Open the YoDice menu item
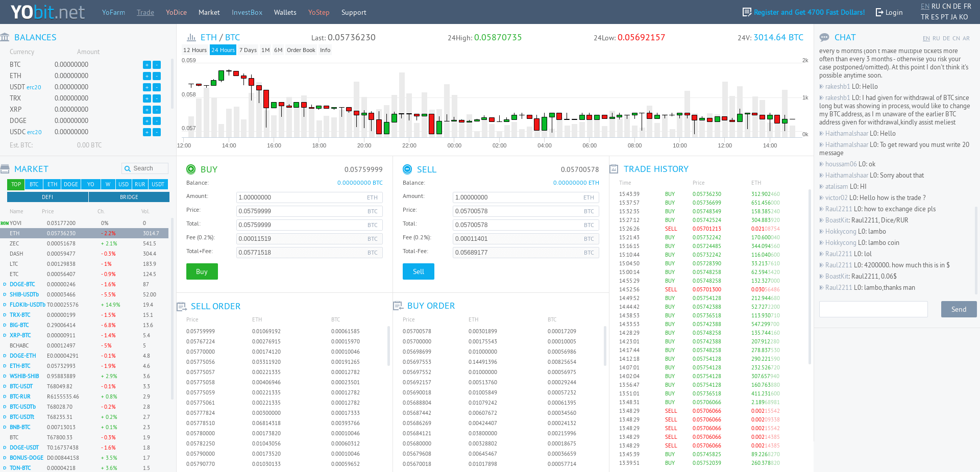This screenshot has width=980, height=472. tap(176, 12)
